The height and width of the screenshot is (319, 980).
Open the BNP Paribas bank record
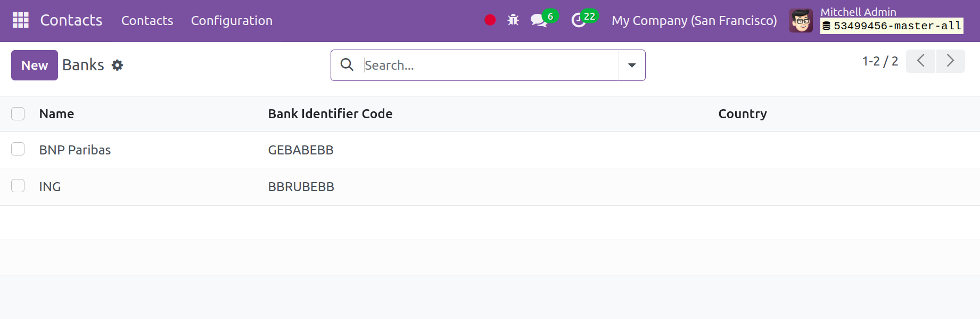(x=75, y=150)
